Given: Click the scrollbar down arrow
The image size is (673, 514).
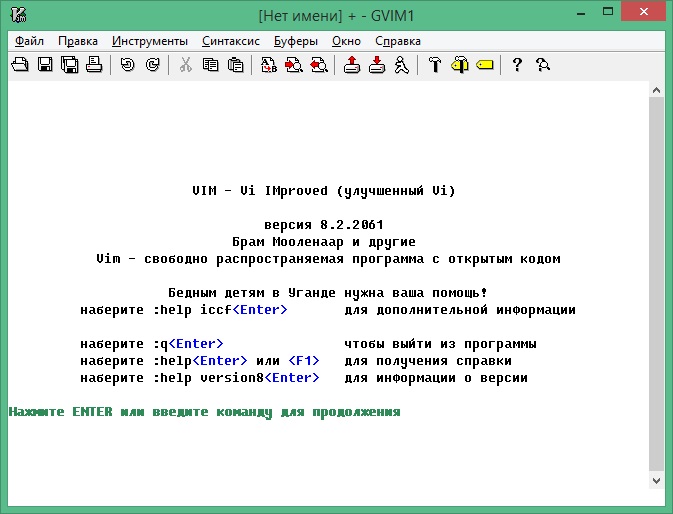Looking at the screenshot, I should coord(656,481).
